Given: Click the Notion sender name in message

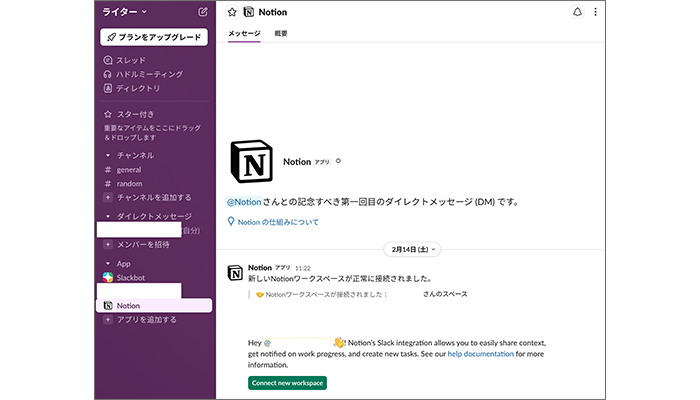Looking at the screenshot, I should (260, 267).
